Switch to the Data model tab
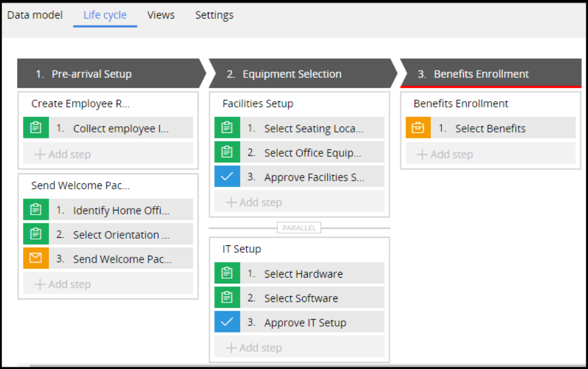This screenshot has width=588, height=369. 35,15
